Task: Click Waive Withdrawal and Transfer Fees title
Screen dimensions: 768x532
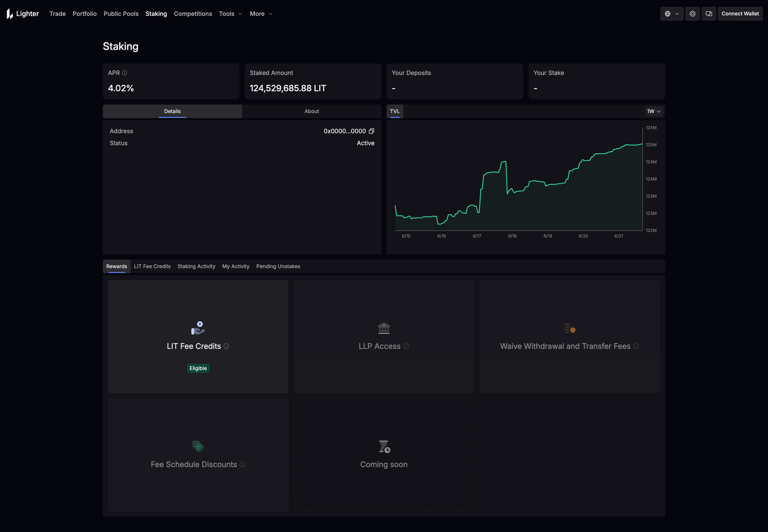Action: click(565, 346)
